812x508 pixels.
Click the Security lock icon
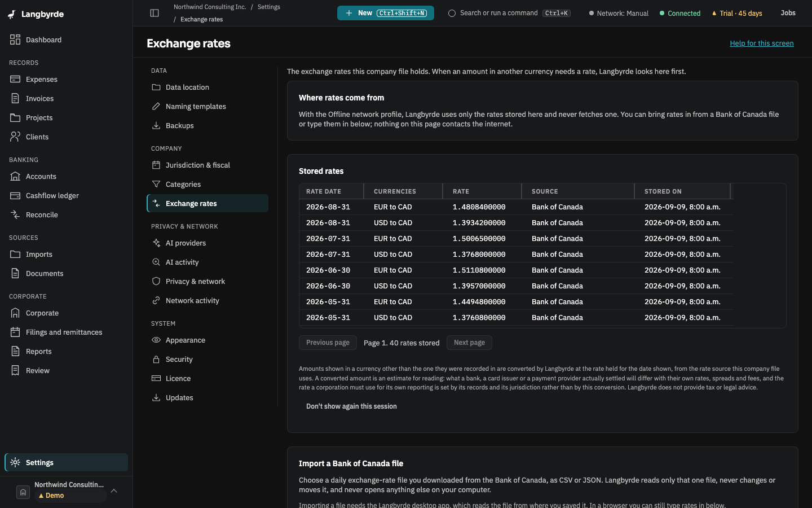click(x=156, y=359)
